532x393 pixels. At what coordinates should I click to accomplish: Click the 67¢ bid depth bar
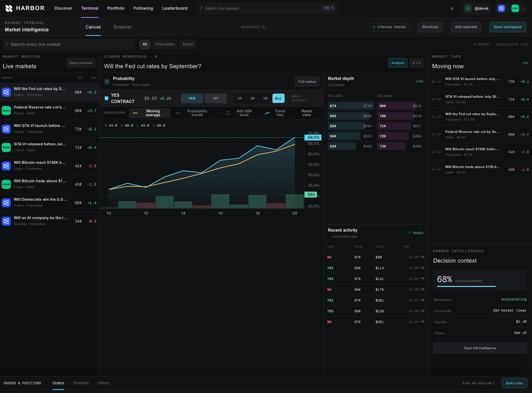350,106
